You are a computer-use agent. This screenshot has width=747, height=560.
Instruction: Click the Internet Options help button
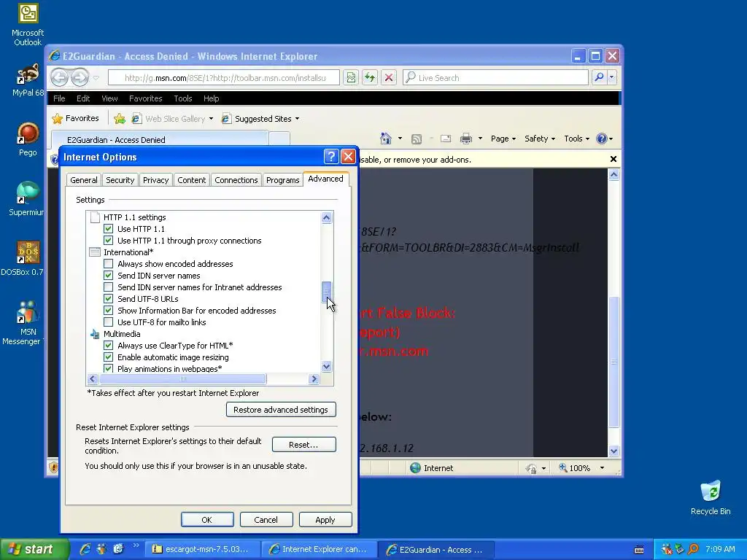click(331, 157)
